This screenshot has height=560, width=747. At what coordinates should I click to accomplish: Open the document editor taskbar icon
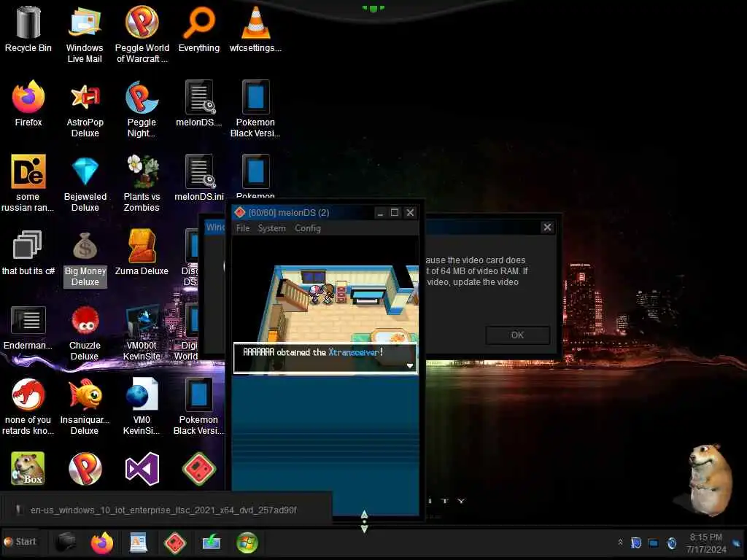tap(138, 542)
